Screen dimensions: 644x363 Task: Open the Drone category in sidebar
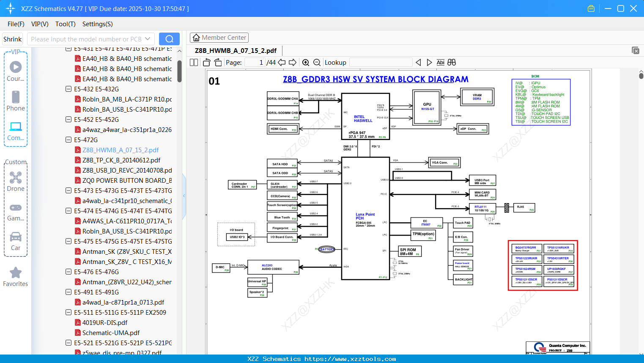click(x=16, y=181)
